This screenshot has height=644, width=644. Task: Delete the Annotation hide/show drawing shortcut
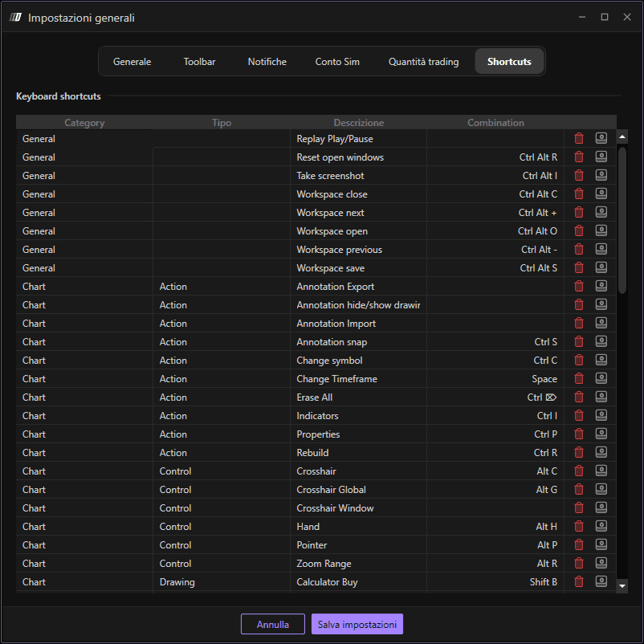click(x=579, y=305)
